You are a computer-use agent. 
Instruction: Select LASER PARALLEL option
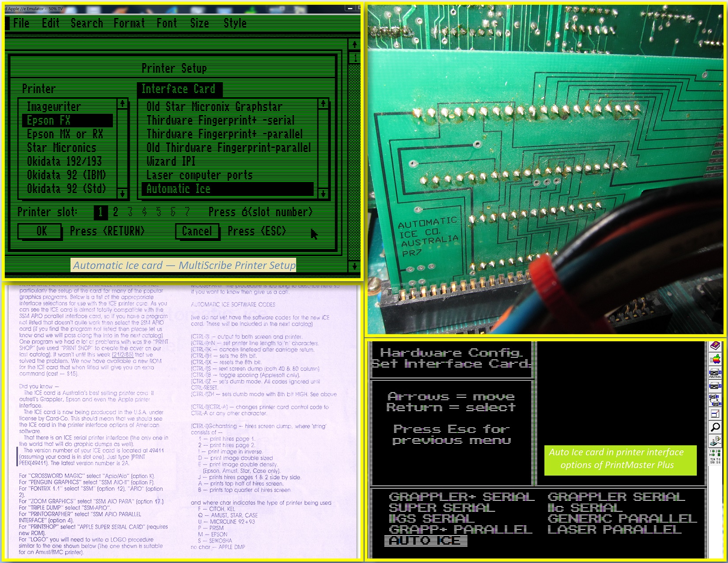615,529
